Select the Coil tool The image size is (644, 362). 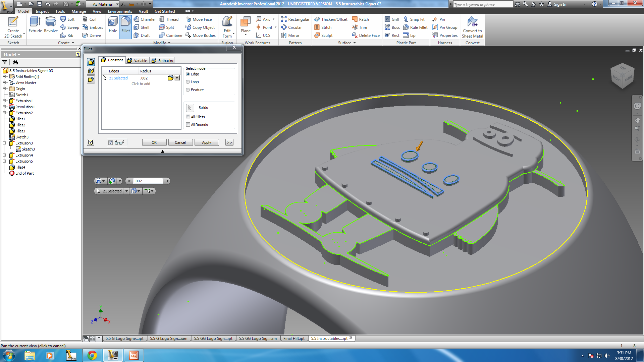pos(90,19)
